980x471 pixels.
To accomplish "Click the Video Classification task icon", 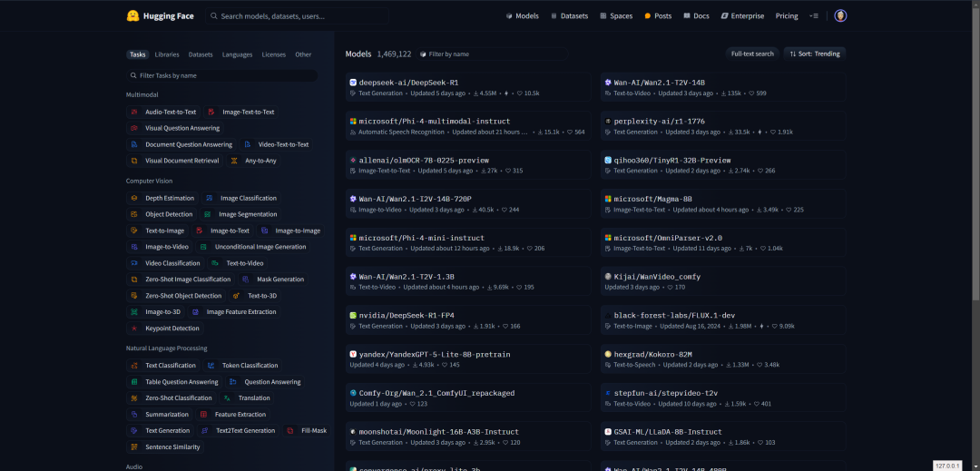I will [133, 263].
